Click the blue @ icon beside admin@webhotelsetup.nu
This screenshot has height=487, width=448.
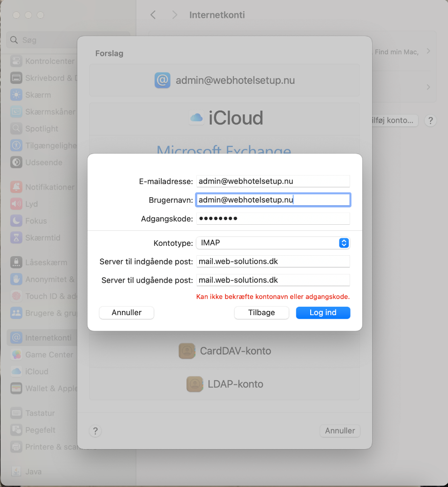tap(162, 80)
